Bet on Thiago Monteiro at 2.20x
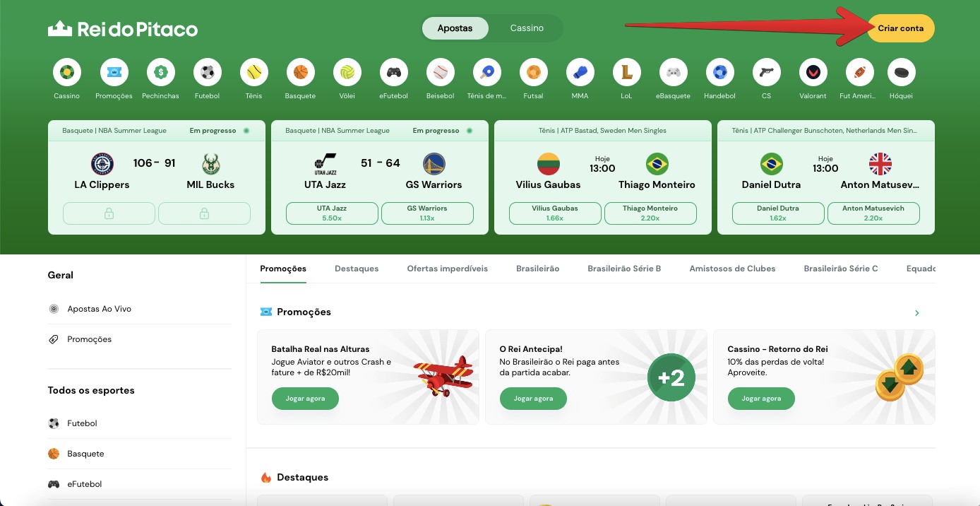 click(x=650, y=213)
